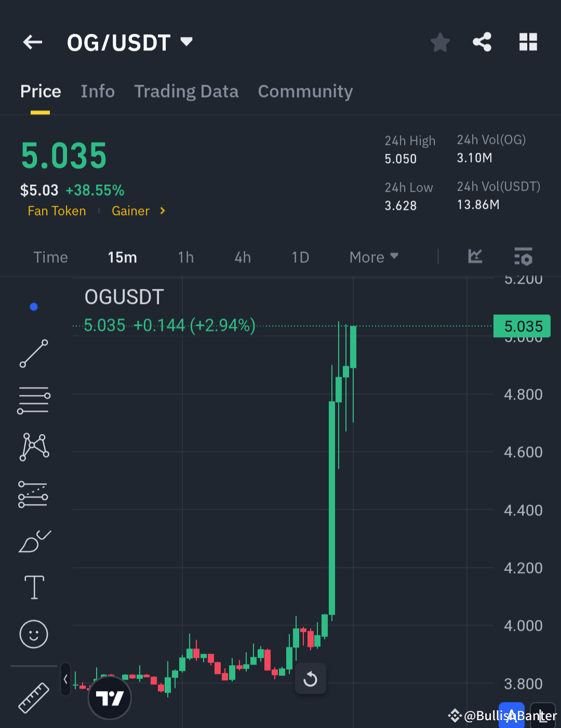Open the Gainer list link

tap(130, 211)
